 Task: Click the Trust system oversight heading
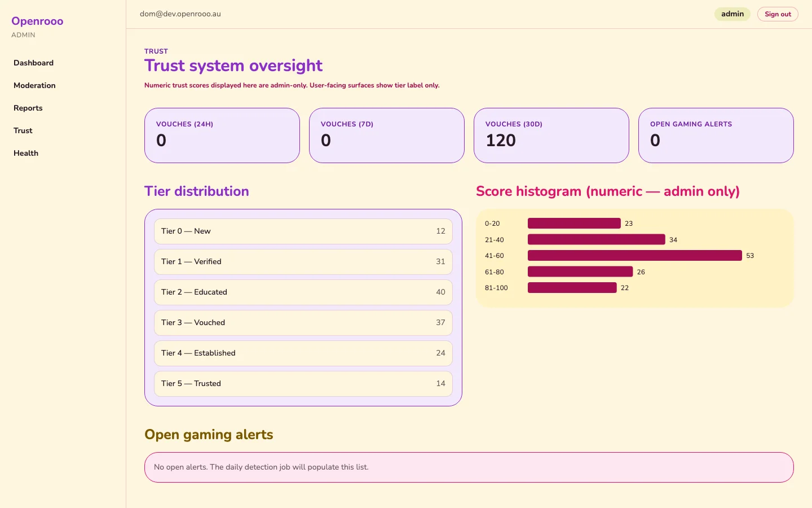233,66
